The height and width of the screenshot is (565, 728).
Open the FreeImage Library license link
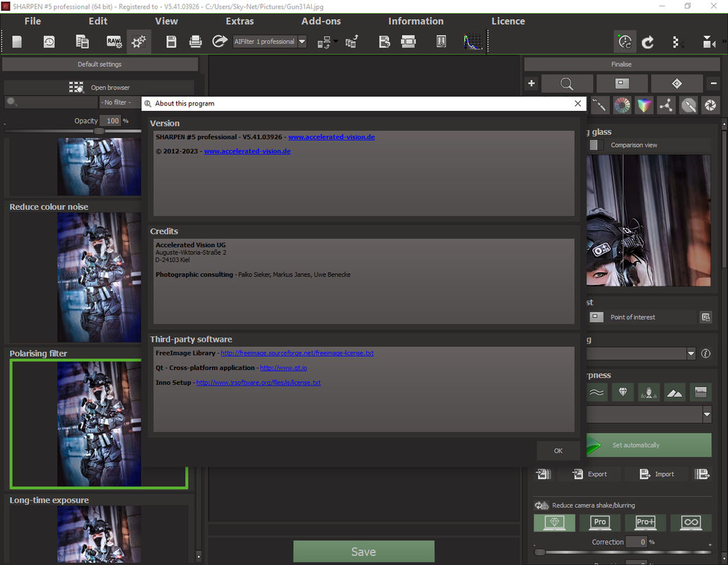(297, 353)
